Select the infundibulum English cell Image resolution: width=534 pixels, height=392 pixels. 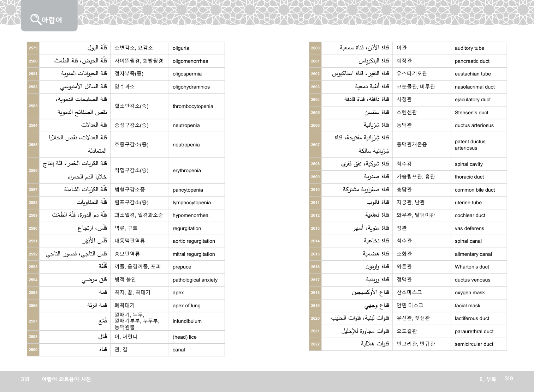[x=187, y=321]
